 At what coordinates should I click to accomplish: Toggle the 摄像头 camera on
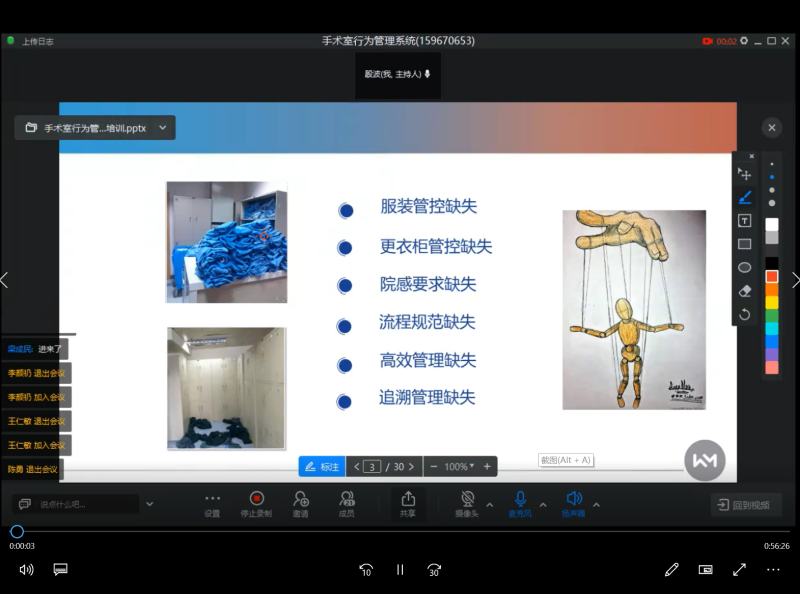[x=467, y=503]
